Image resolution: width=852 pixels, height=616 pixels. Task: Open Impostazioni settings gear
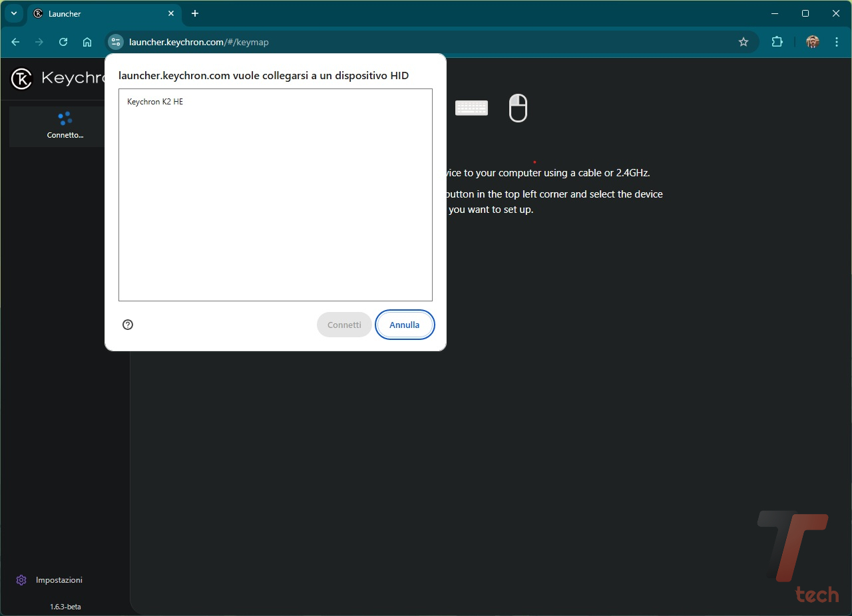(21, 580)
